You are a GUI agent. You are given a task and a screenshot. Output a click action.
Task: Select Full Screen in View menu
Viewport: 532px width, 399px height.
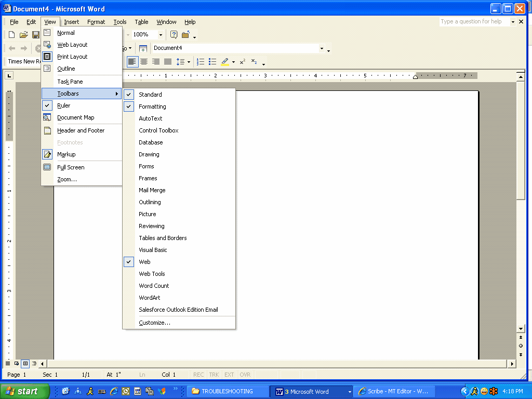point(82,167)
